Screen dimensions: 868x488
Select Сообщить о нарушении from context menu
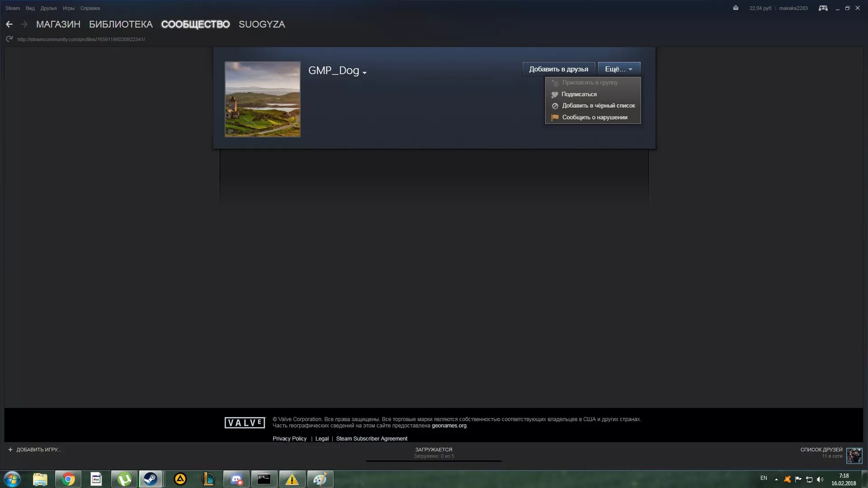tap(594, 117)
